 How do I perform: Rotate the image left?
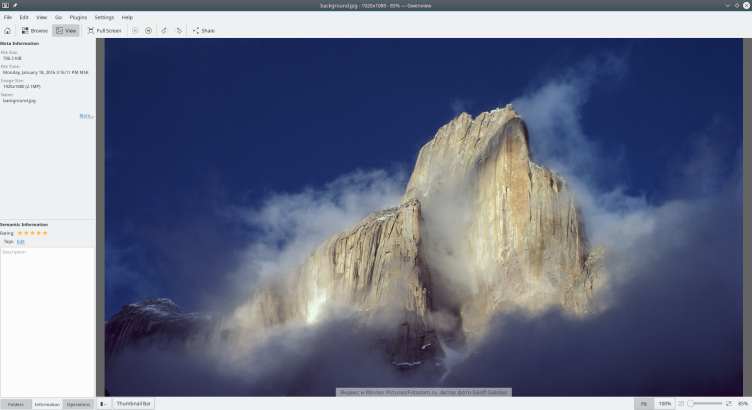point(164,31)
